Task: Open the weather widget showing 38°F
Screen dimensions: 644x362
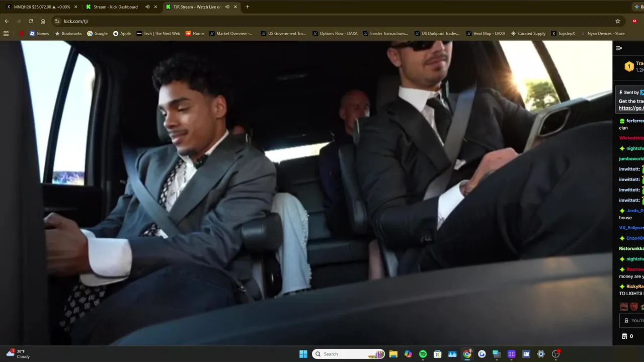Action: pyautogui.click(x=18, y=354)
